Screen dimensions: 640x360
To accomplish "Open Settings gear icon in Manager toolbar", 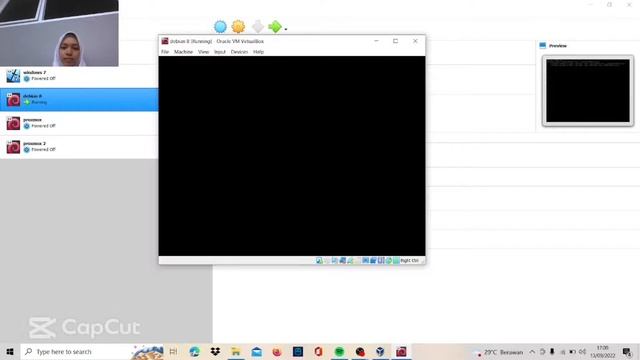I will point(238,27).
